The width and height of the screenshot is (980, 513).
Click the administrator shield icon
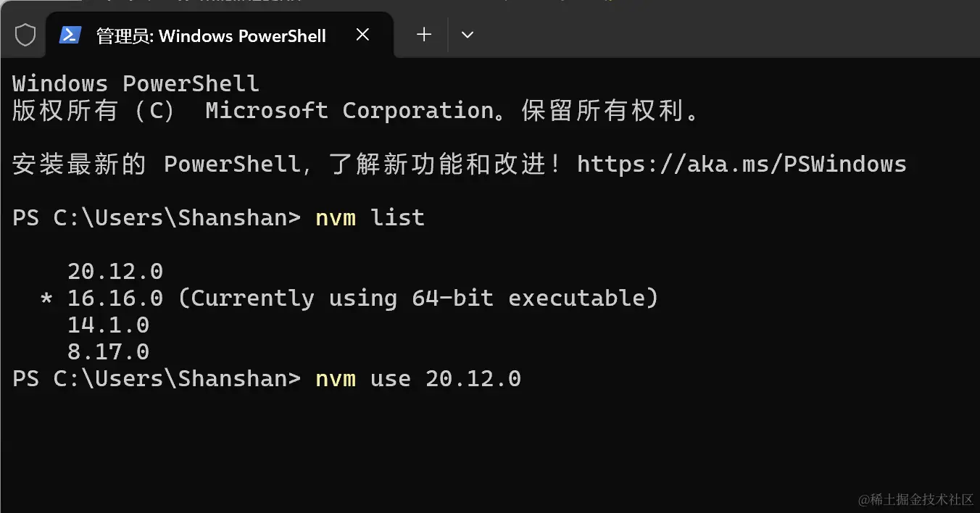click(x=25, y=35)
